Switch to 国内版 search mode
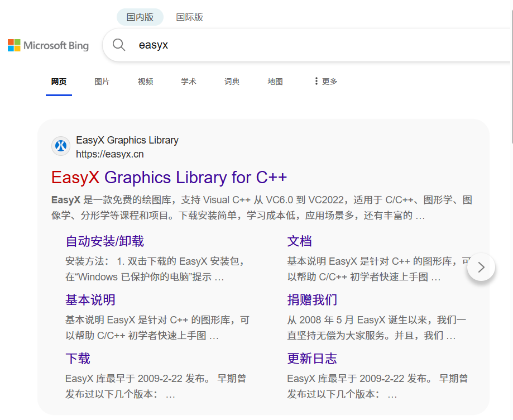 click(x=140, y=17)
